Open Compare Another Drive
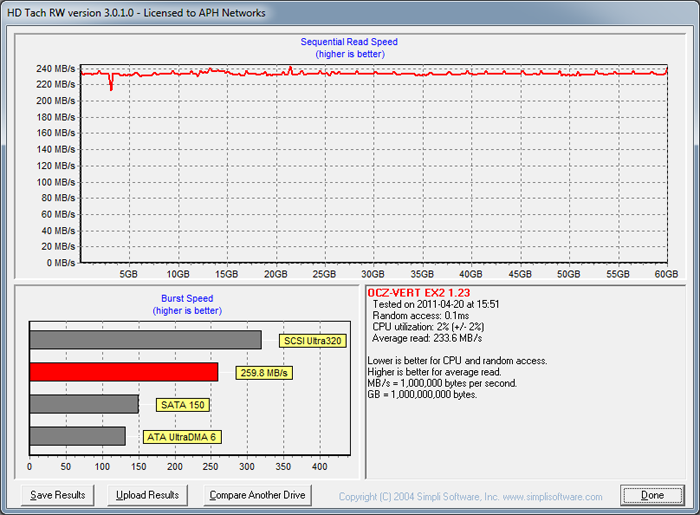 pos(257,495)
